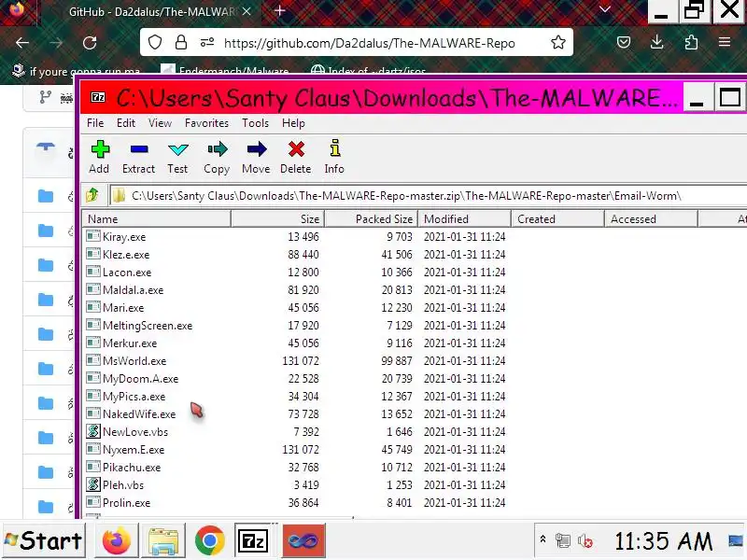Open the File menu
The height and width of the screenshot is (560, 747).
click(x=95, y=123)
